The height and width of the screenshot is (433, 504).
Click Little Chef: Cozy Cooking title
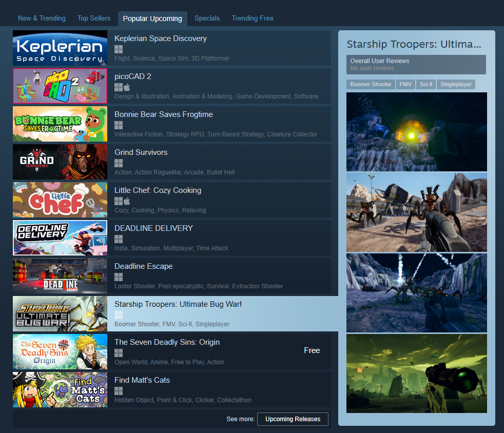(158, 190)
